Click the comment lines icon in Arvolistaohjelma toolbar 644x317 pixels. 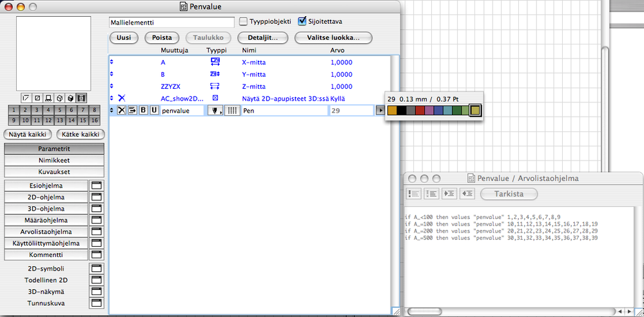431,194
